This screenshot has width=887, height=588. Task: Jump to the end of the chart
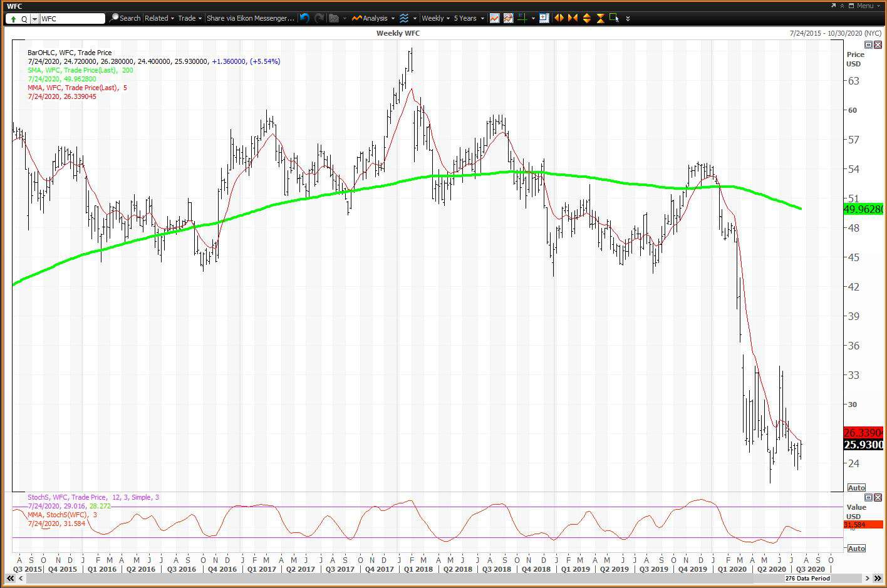877,578
